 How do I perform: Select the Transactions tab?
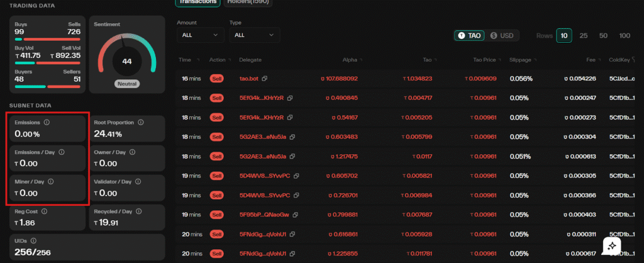(x=197, y=2)
